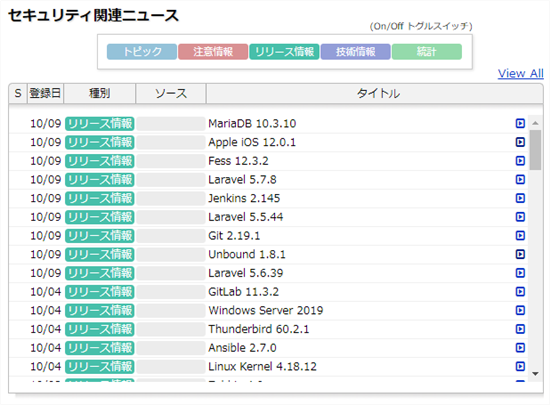Open the View All link
Screen dimensions: 550x405
click(x=521, y=74)
